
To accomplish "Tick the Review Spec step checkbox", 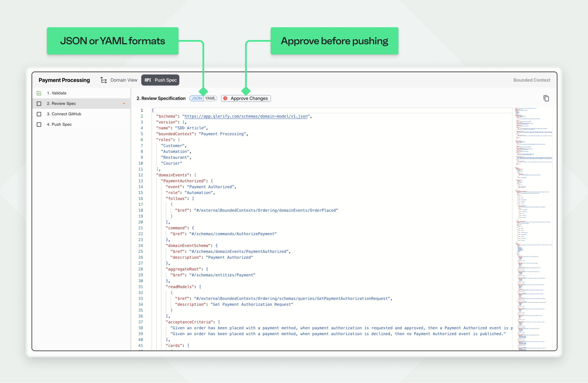I will (x=39, y=104).
